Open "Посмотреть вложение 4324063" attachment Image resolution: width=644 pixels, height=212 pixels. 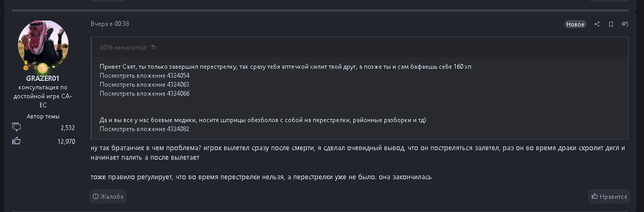tap(145, 85)
